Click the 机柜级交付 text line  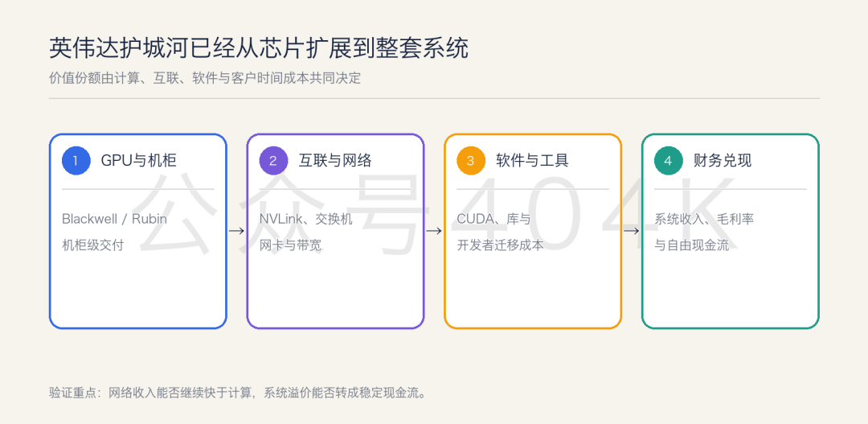93,245
